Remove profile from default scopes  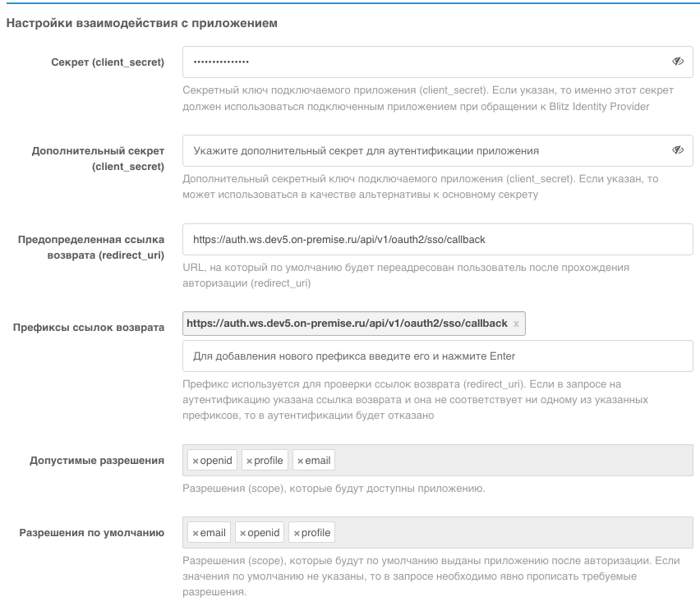[x=297, y=534]
